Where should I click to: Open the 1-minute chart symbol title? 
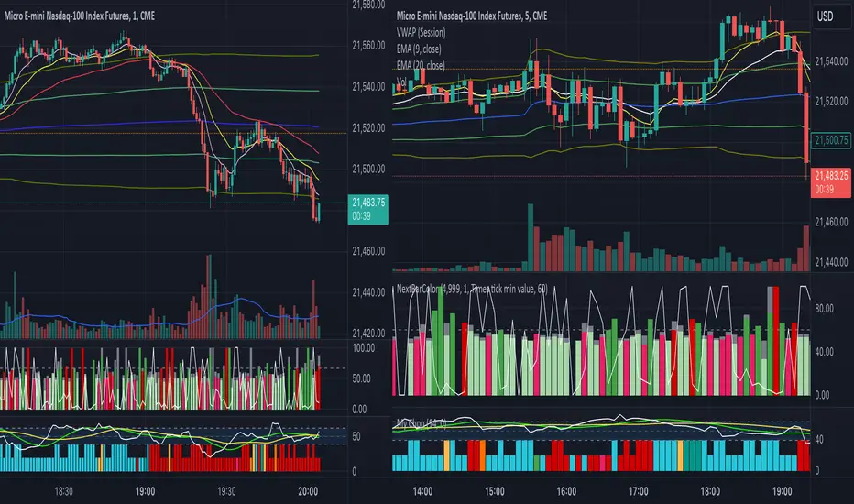tap(80, 16)
